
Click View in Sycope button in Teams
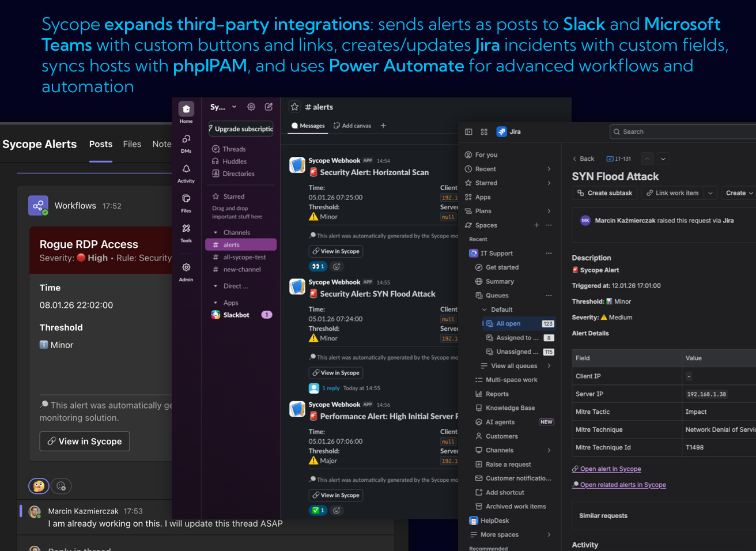click(85, 441)
